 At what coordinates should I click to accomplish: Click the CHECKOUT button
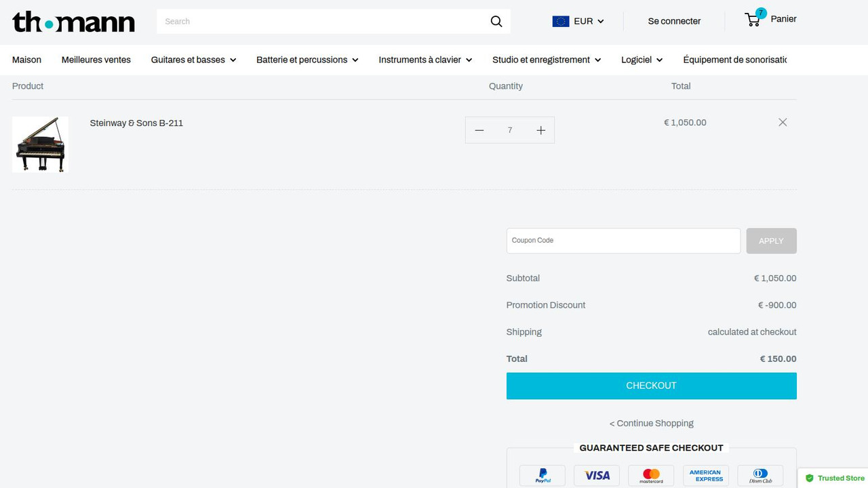[651, 386]
